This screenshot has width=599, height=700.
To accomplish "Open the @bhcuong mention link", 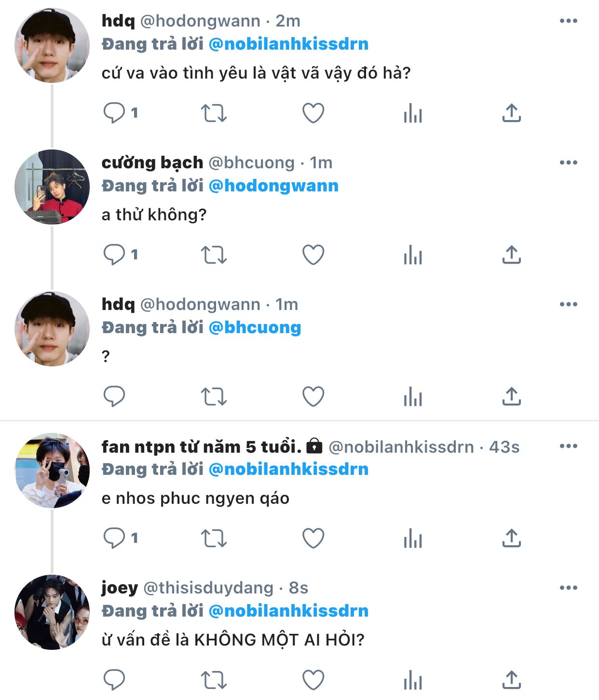I will [255, 327].
